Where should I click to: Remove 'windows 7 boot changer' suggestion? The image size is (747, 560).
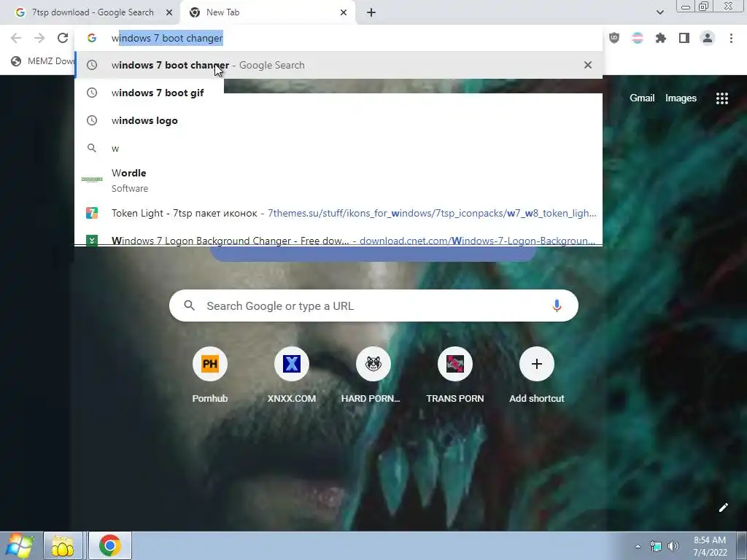point(588,65)
